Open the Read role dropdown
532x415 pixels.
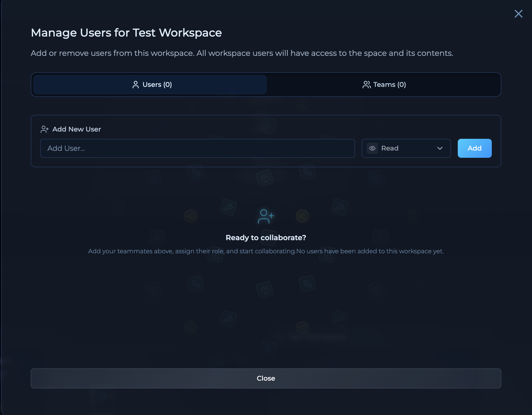point(406,148)
